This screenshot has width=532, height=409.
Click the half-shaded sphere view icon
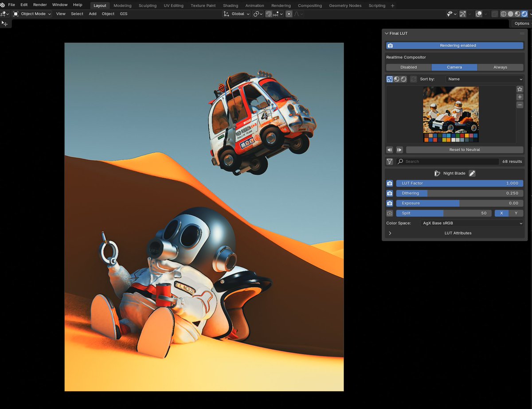click(x=397, y=79)
